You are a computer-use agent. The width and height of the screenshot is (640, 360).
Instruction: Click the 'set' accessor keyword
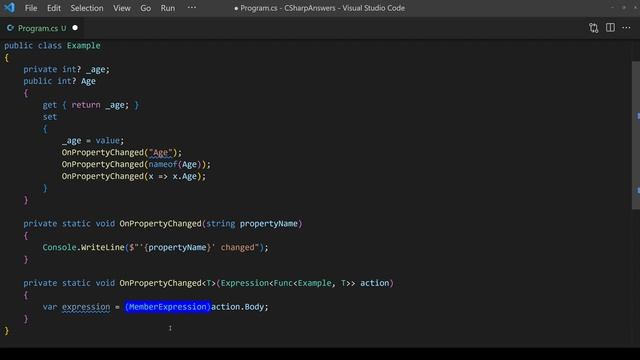click(50, 117)
